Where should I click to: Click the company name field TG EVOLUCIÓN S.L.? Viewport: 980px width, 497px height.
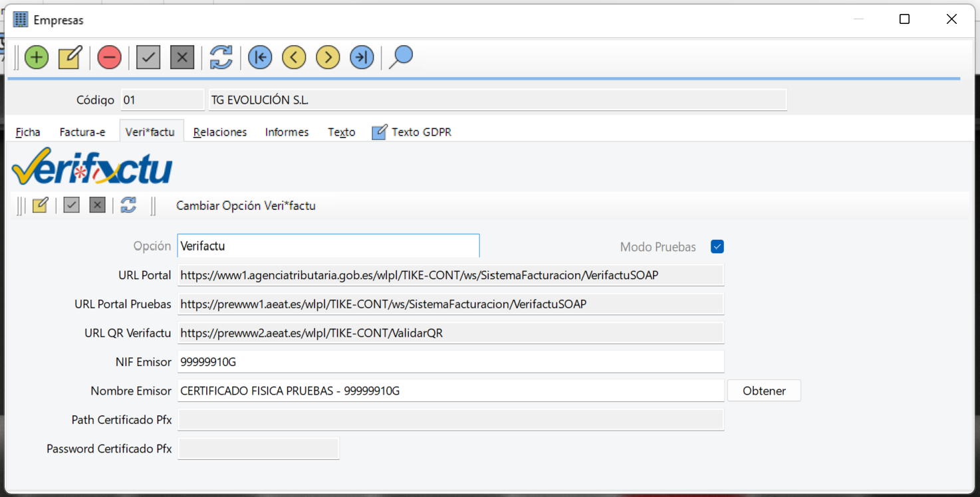pos(497,100)
